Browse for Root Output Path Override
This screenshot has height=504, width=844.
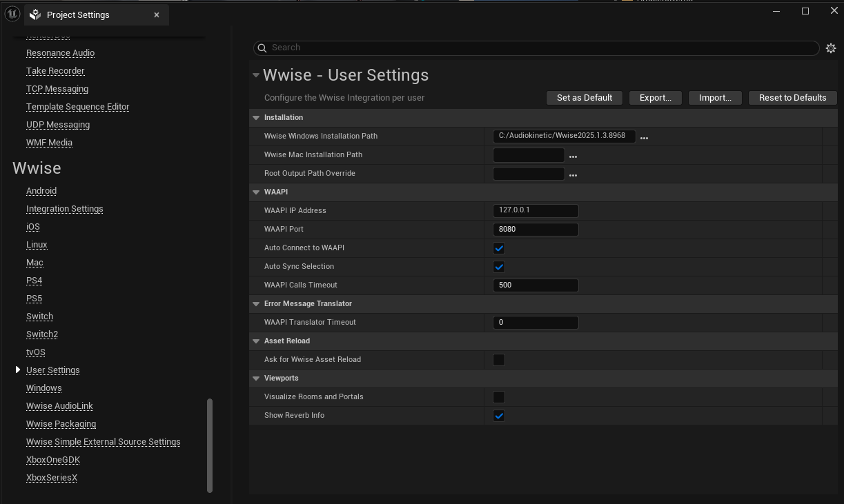573,175
